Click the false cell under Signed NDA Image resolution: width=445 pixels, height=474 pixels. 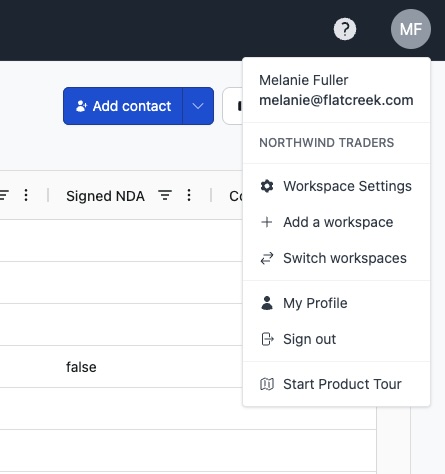81,367
